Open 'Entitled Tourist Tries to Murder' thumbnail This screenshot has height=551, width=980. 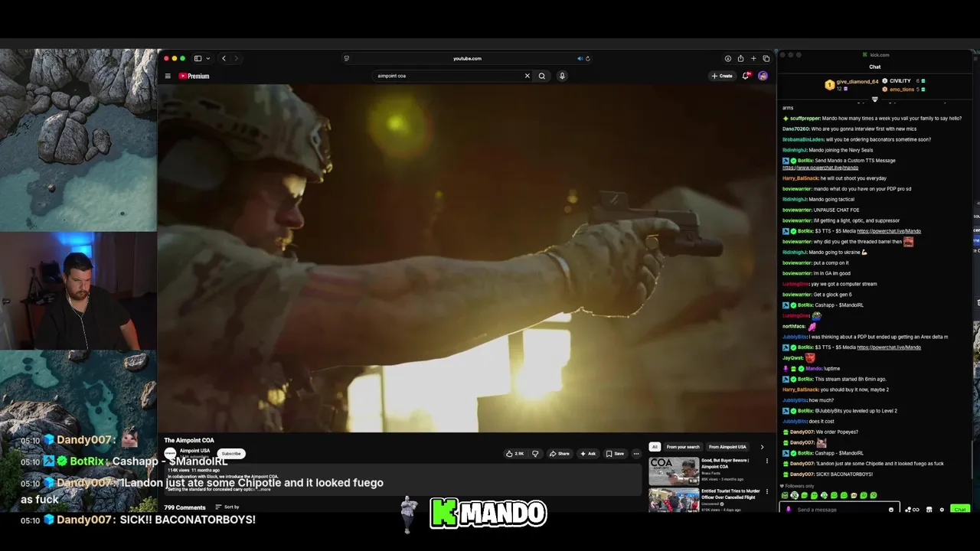coord(674,500)
